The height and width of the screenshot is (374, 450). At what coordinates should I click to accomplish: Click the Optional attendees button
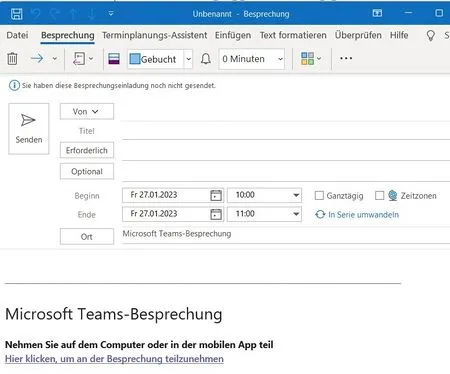tap(87, 171)
